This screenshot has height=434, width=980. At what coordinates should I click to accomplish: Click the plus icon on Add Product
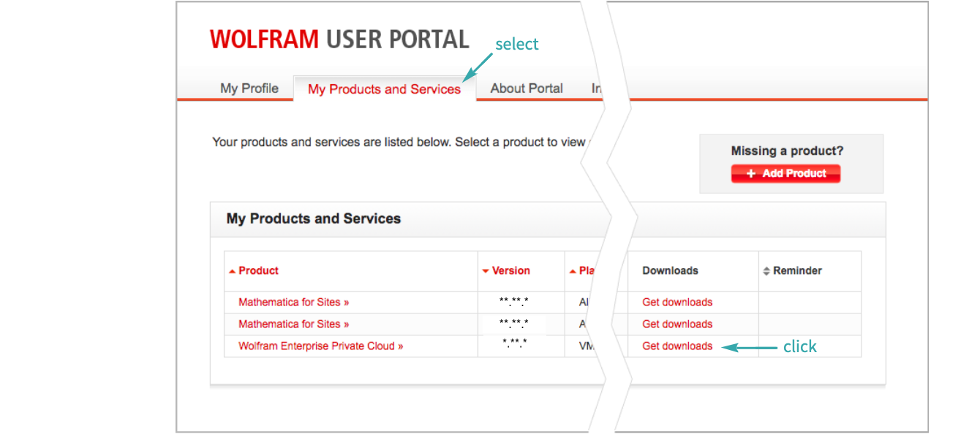pos(750,174)
